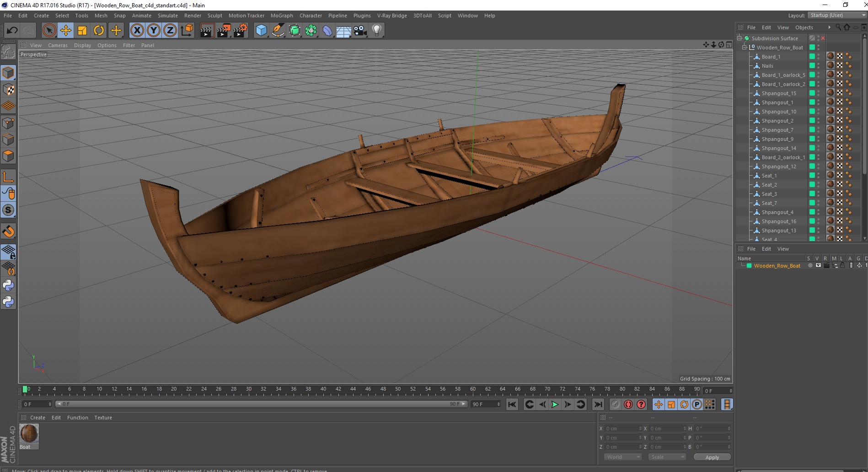Open the Layout dropdown Startup (User)
The image size is (868, 472).
pyautogui.click(x=837, y=15)
